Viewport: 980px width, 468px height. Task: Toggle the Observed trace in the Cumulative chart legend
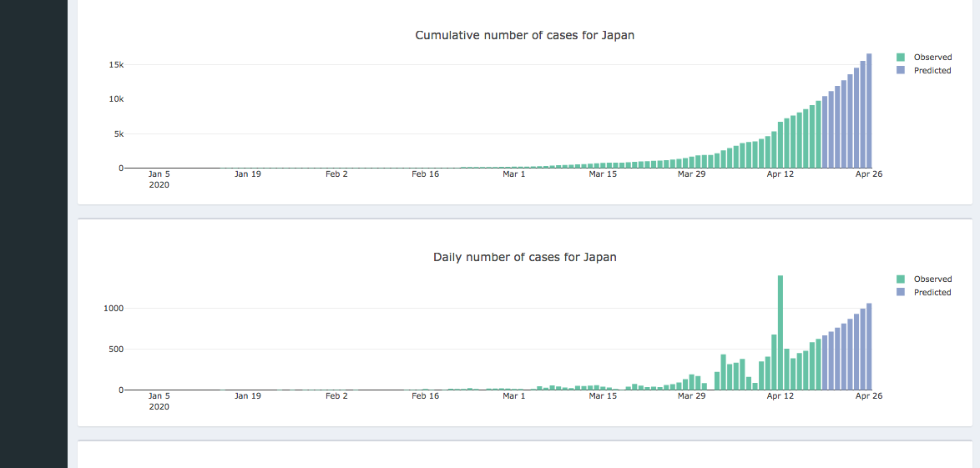pyautogui.click(x=932, y=58)
